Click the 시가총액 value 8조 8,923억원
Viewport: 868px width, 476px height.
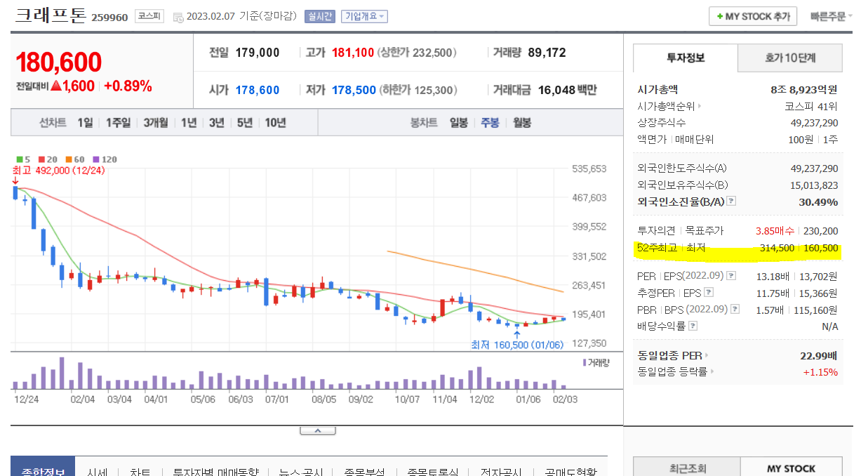804,90
